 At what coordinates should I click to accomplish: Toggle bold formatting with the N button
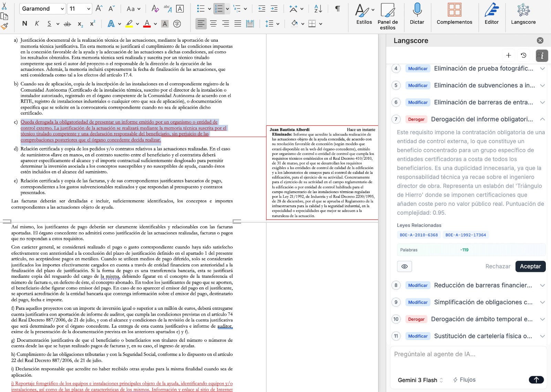[x=24, y=24]
